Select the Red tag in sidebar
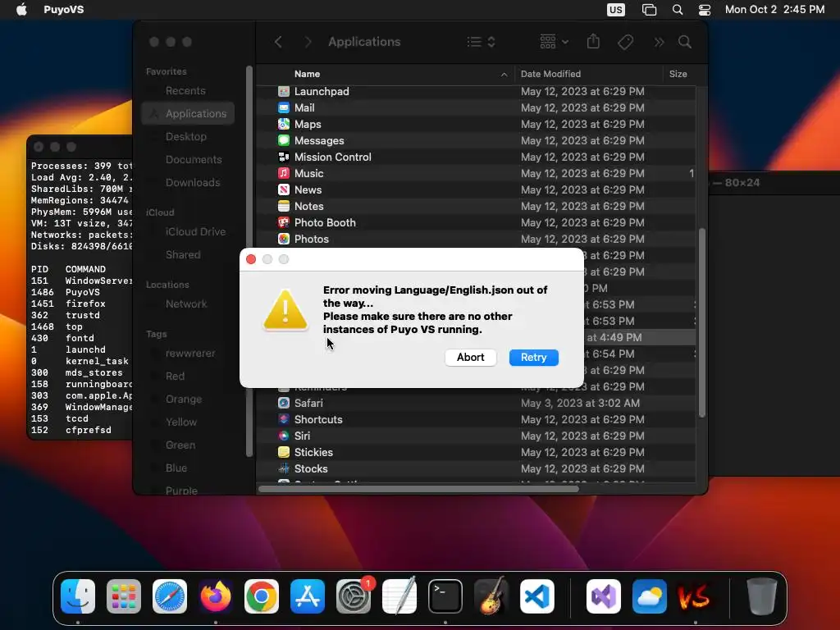840x630 pixels. [x=175, y=376]
